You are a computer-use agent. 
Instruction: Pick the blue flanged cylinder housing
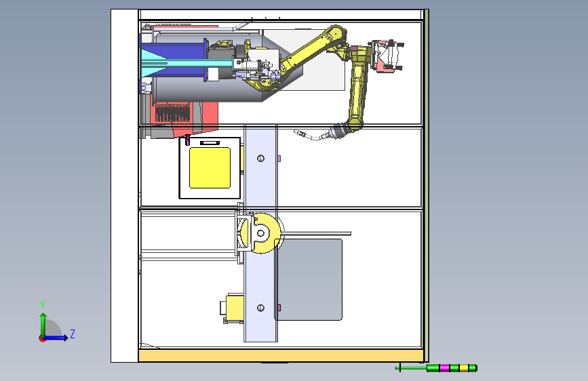tap(173, 60)
